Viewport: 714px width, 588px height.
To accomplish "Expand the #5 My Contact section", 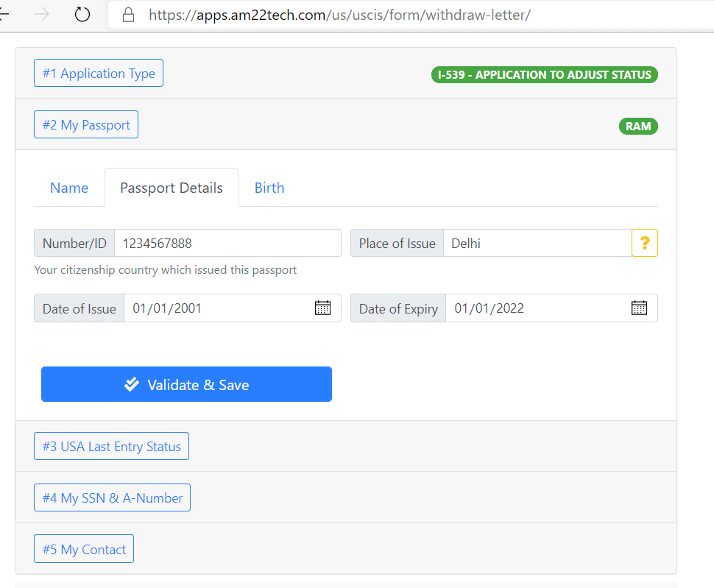I will click(x=84, y=549).
